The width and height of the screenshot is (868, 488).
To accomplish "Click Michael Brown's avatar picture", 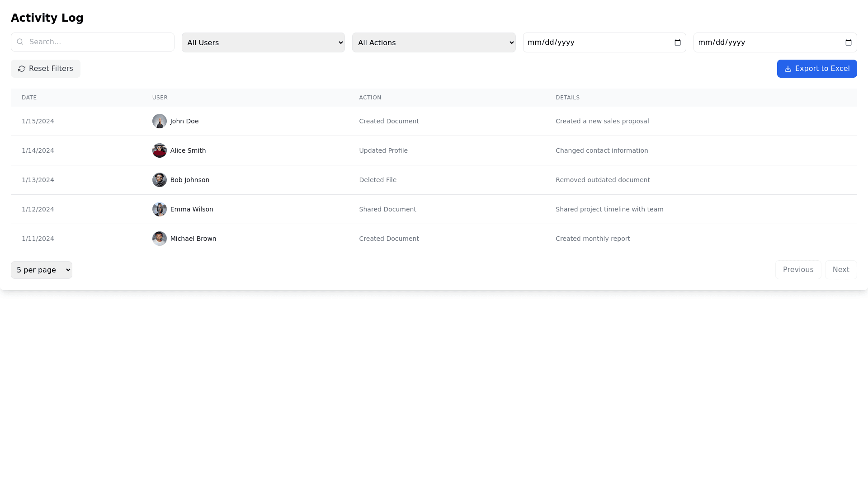I will click(x=159, y=239).
